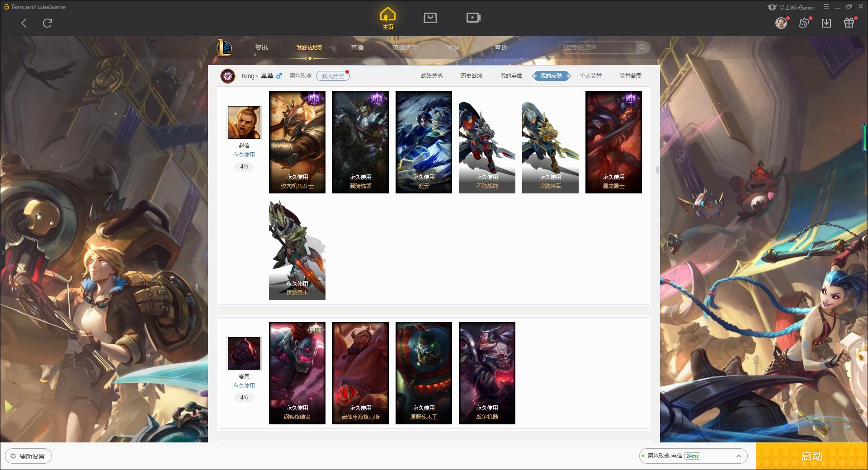Open user avatar in top right toolbar
Image resolution: width=868 pixels, height=470 pixels.
(x=781, y=23)
